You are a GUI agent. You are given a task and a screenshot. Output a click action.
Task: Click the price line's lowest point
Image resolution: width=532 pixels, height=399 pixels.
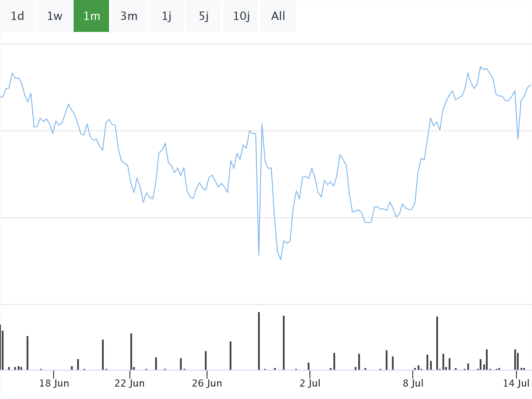click(x=281, y=259)
